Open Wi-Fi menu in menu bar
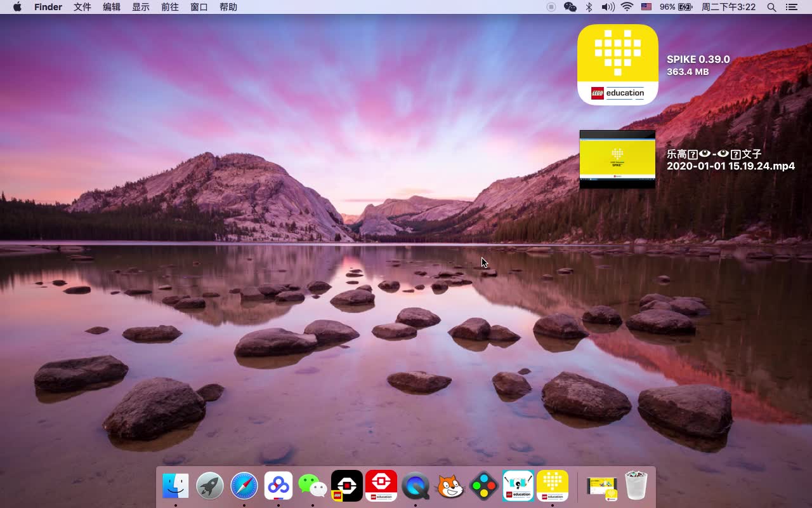Screen dimensions: 812x508 coord(627,7)
